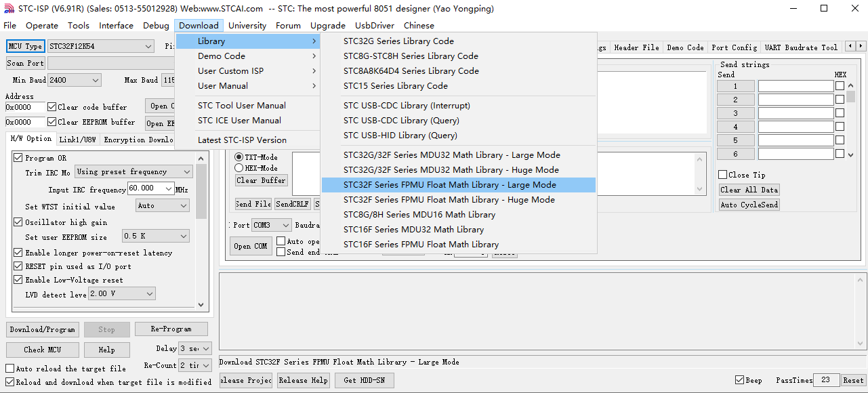This screenshot has height=393, width=868.
Task: Open the Chinese menu
Action: tap(419, 26)
